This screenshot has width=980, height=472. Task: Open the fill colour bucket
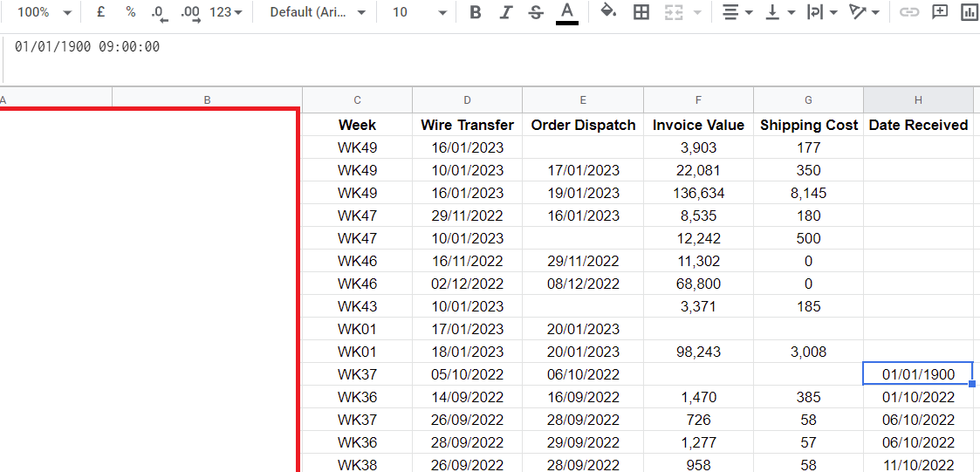coord(608,12)
